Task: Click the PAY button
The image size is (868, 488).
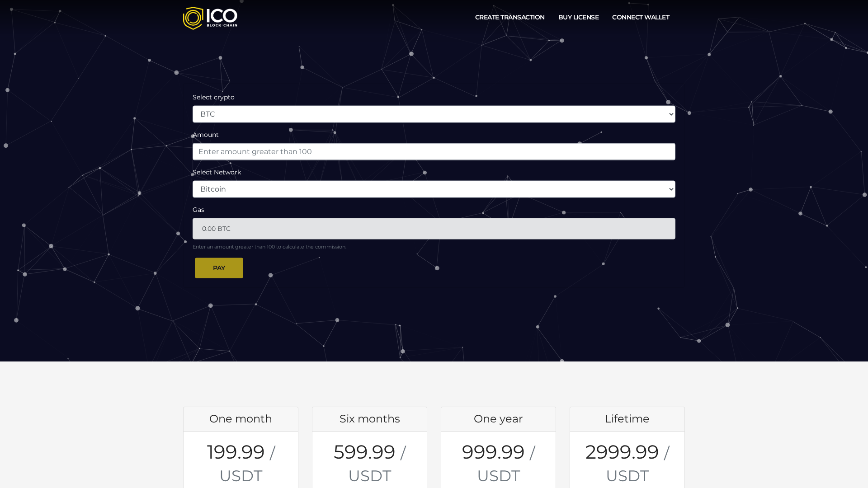Action: (x=219, y=267)
